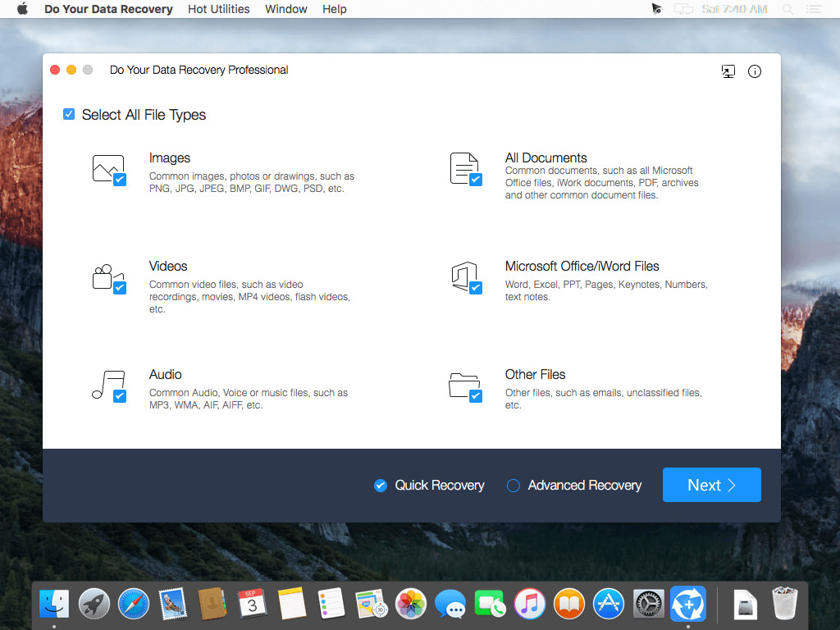This screenshot has height=630, width=840.
Task: Open the Hot Utilities menu
Action: point(218,9)
